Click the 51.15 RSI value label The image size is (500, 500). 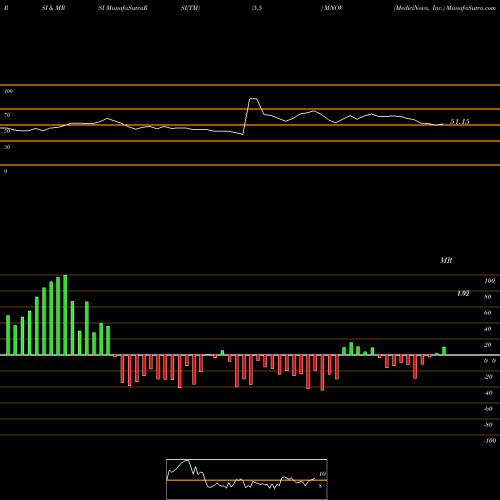click(460, 122)
